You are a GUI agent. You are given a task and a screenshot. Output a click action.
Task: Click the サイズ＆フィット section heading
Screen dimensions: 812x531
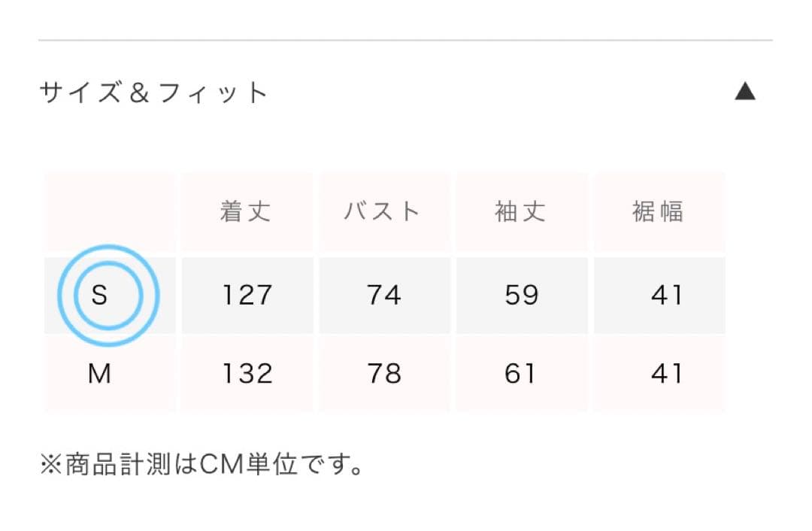(154, 93)
